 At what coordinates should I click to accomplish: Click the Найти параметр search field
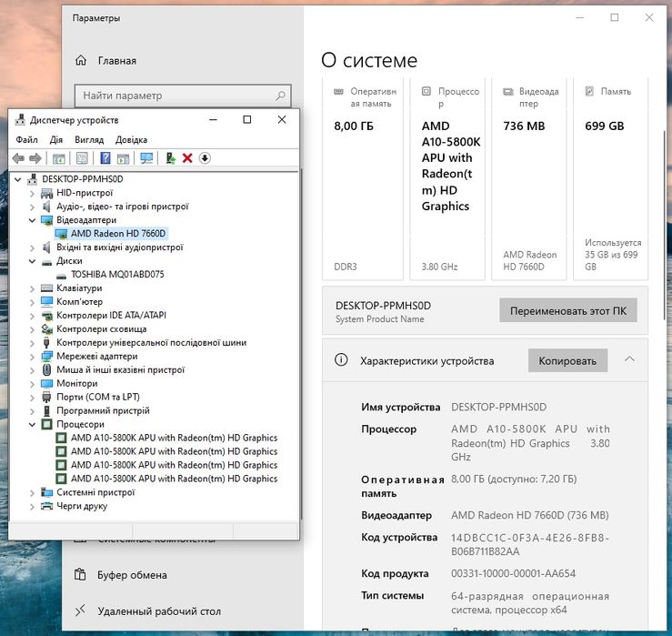point(183,96)
